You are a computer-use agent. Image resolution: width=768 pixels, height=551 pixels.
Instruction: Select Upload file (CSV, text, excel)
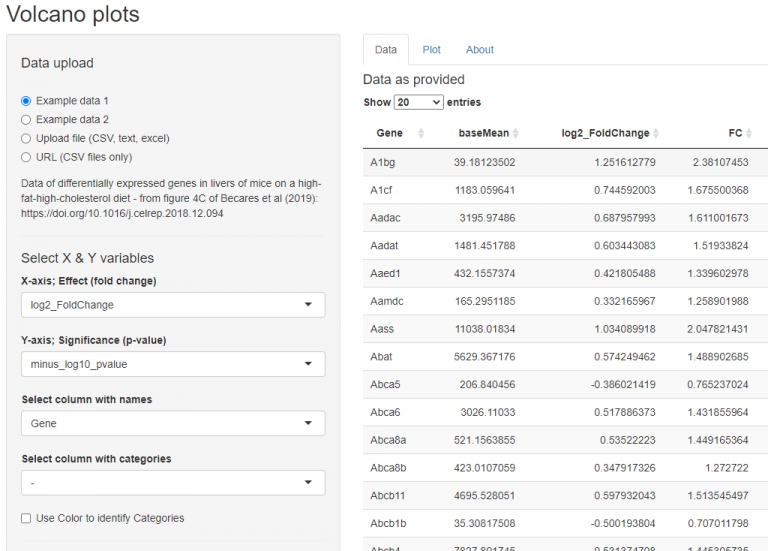click(27, 138)
